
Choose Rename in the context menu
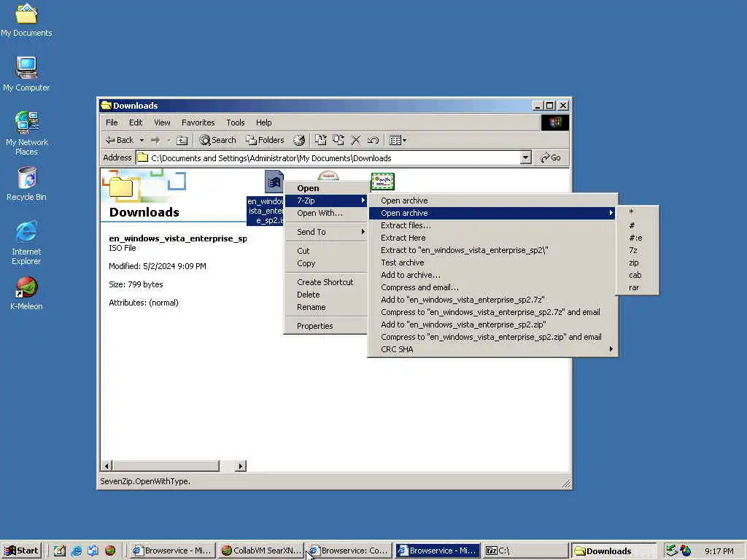click(x=326, y=307)
